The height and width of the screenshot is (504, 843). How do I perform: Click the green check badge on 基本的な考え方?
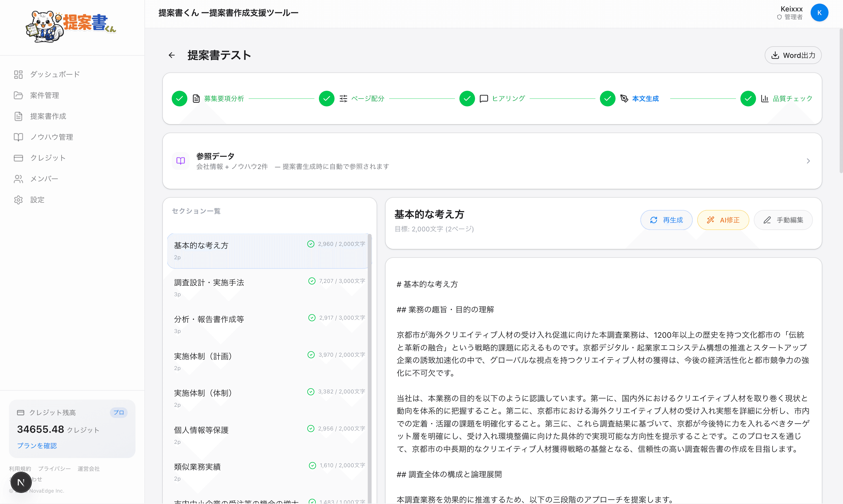point(311,244)
